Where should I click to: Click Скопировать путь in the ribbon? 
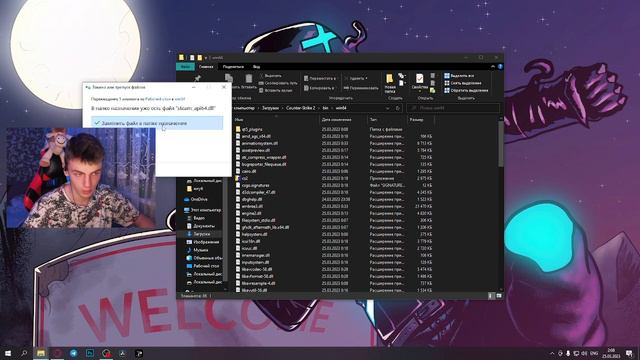278,83
